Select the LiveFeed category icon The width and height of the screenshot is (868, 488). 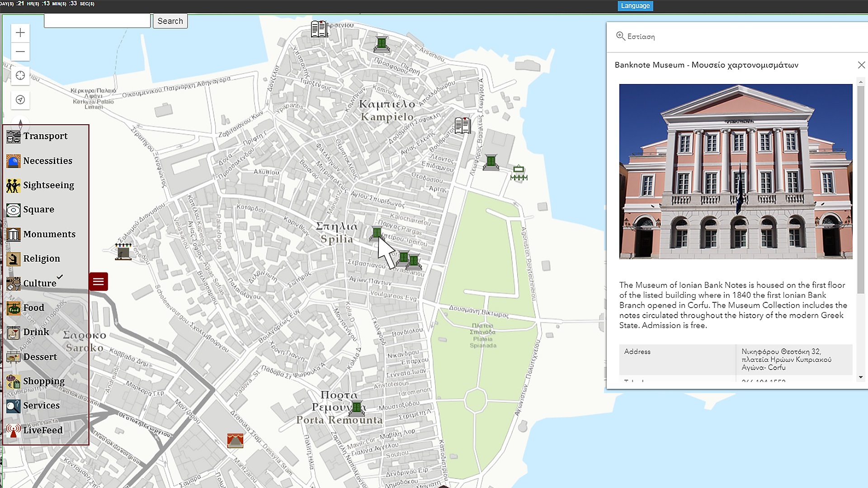13,430
